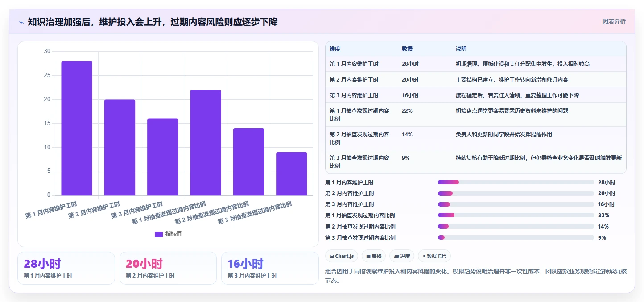
Task: Click the progress bar for 第 3 月内容维护工时
Action: click(516, 204)
